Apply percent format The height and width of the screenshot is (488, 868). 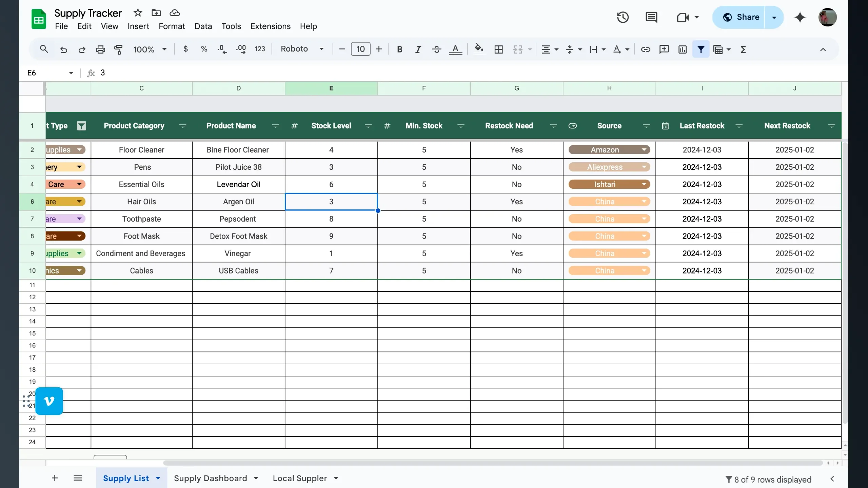pos(204,49)
